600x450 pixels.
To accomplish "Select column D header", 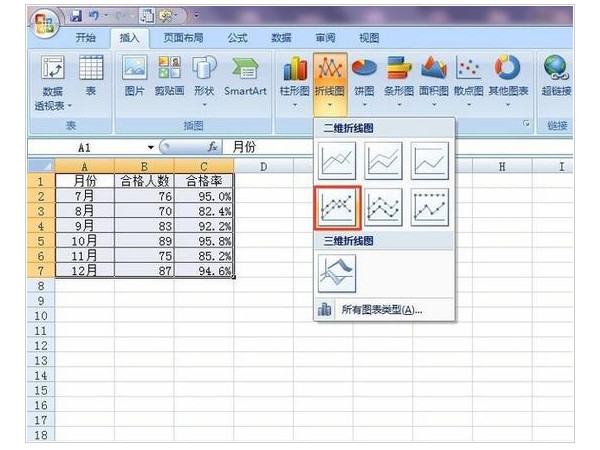I will 263,166.
